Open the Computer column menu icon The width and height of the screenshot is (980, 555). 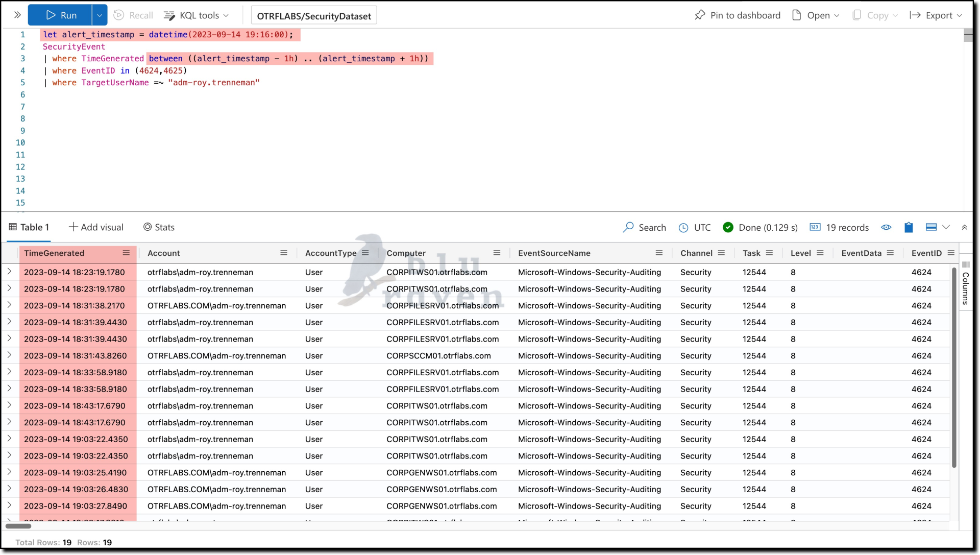[x=497, y=253]
